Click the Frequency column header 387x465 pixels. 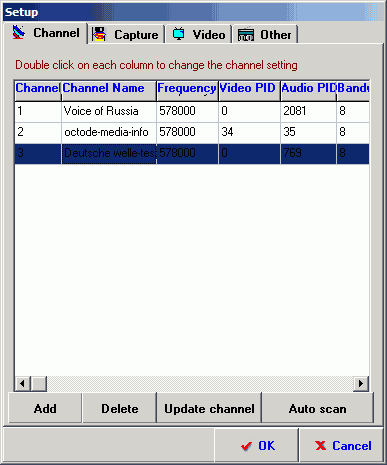(x=188, y=90)
